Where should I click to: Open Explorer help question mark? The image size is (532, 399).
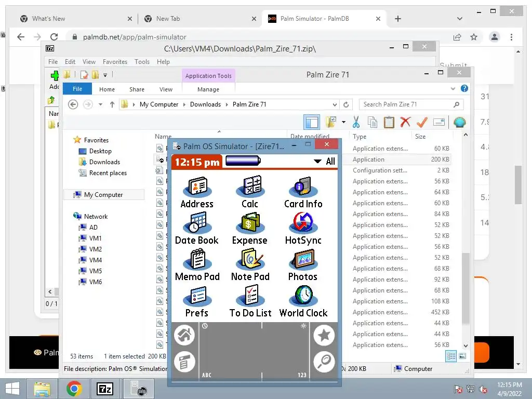[464, 88]
